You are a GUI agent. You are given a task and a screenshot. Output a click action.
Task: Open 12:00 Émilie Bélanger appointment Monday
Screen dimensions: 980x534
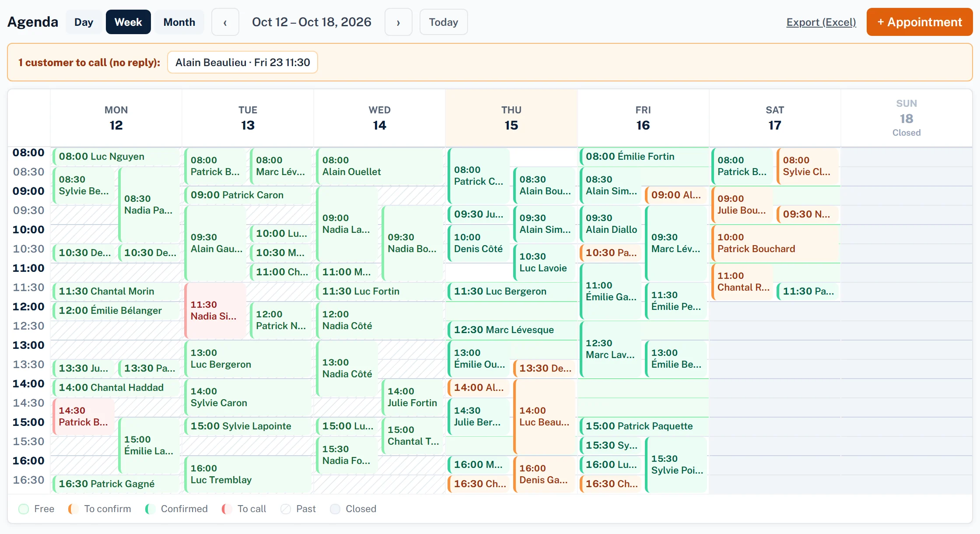coord(116,311)
